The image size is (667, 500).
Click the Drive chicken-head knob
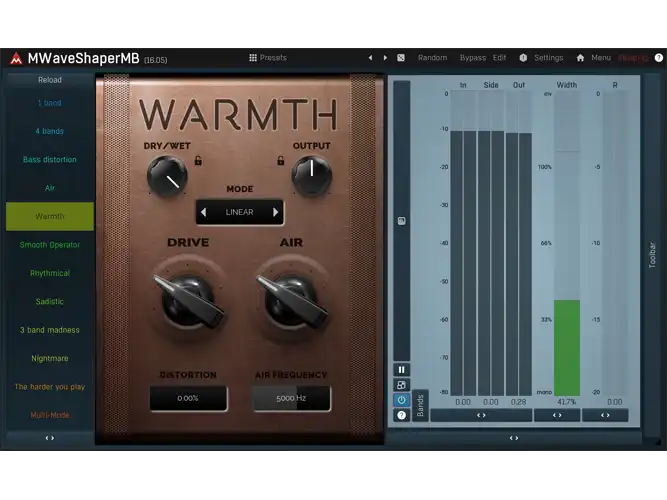tap(188, 300)
